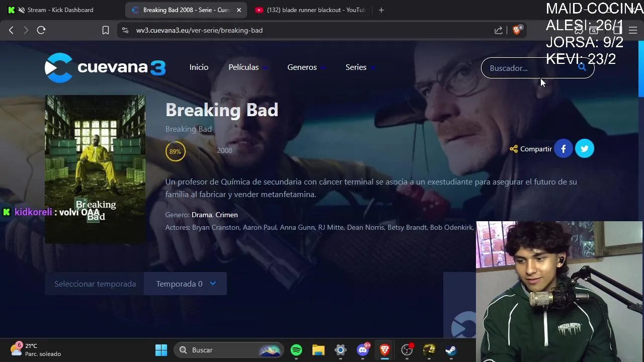Click the Breaking Bad title heading
Viewport: 644px width, 362px height.
222,110
